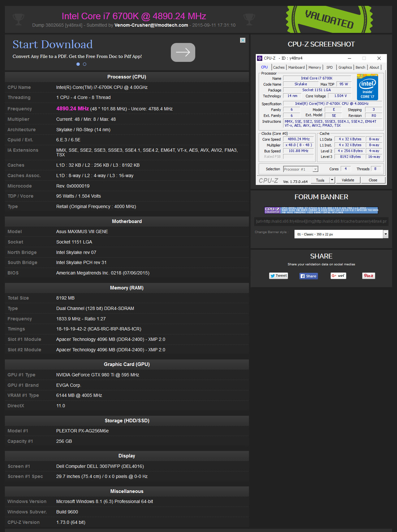The height and width of the screenshot is (532, 397).
Task: Click the Tools button in CPU-Z
Action: point(320,180)
